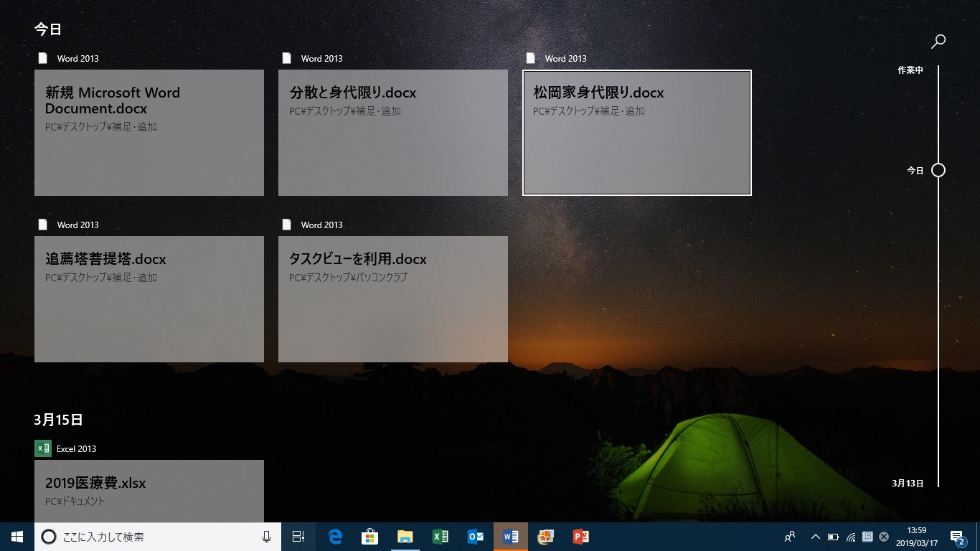
Task: Click the document icon above 松岡家身代限り.docx
Action: click(x=531, y=58)
